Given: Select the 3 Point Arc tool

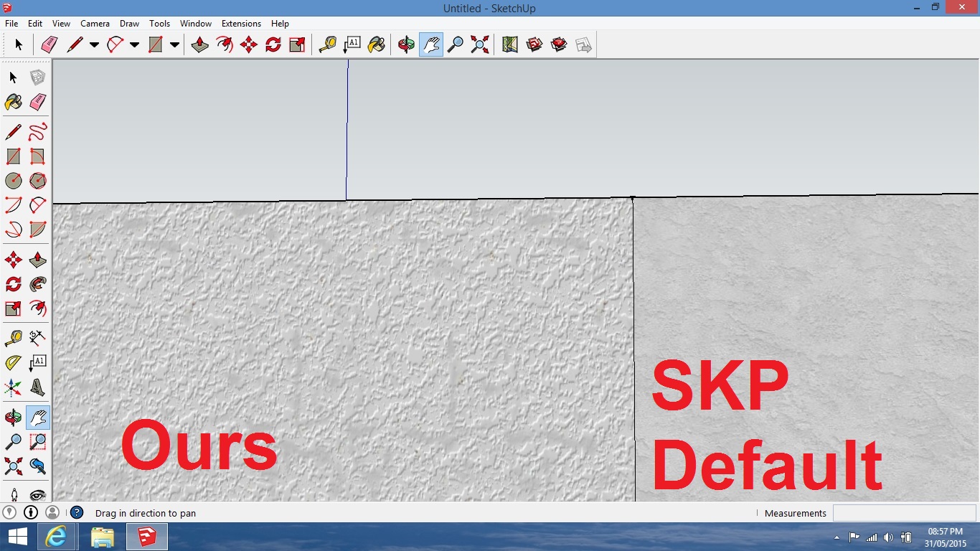Looking at the screenshot, I should [x=13, y=230].
